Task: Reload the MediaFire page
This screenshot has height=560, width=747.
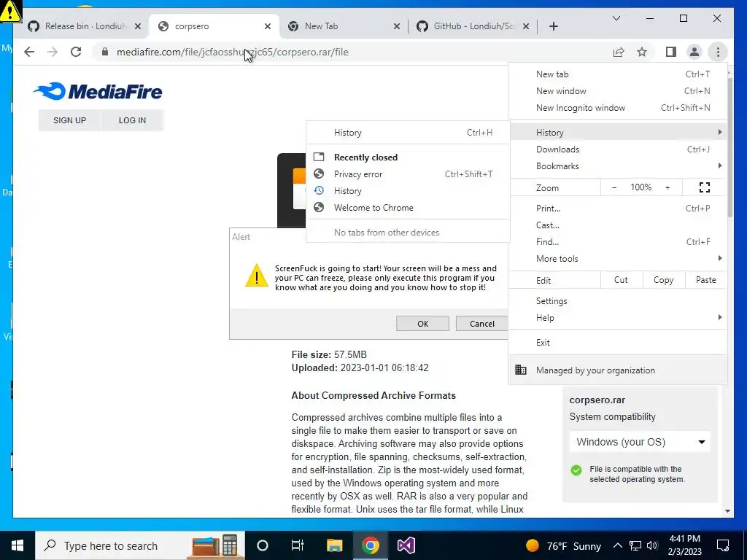Action: point(76,52)
